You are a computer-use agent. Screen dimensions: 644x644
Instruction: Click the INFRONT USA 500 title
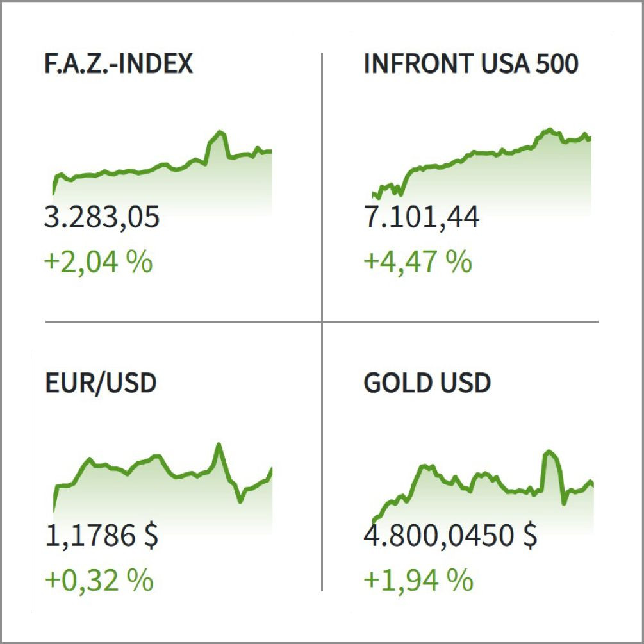click(x=471, y=64)
